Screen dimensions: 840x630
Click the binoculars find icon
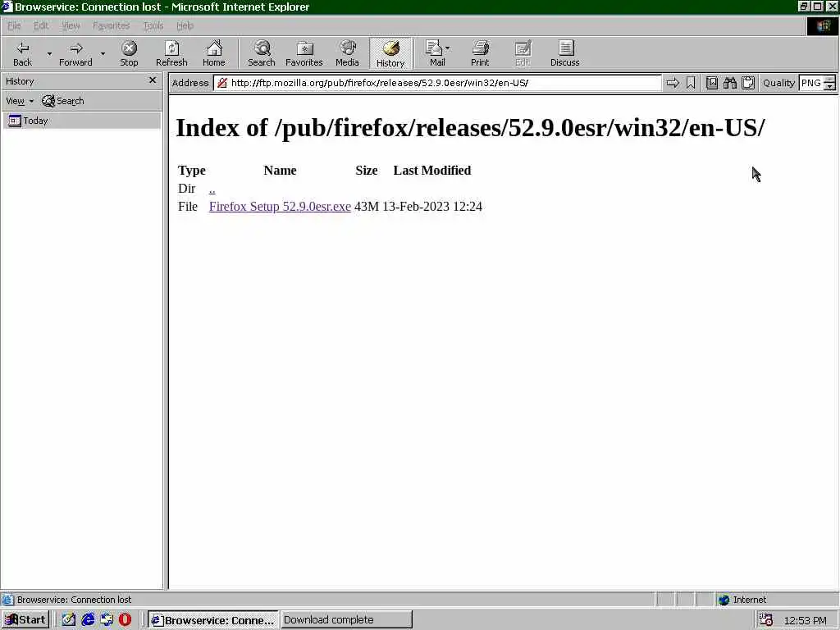pos(729,83)
